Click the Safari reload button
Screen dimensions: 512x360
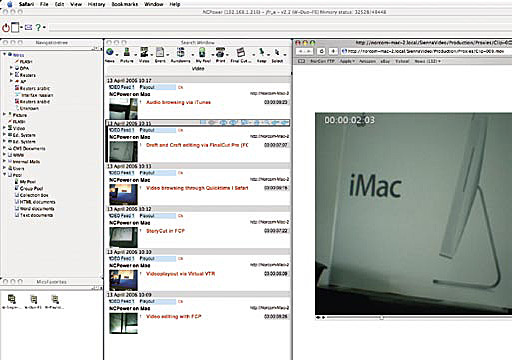click(321, 51)
